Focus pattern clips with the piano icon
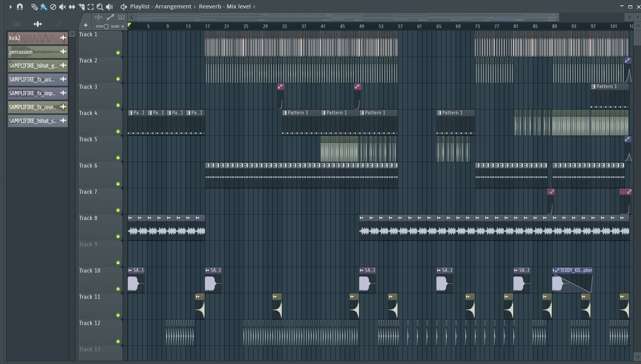The height and width of the screenshot is (364, 641). point(121,17)
